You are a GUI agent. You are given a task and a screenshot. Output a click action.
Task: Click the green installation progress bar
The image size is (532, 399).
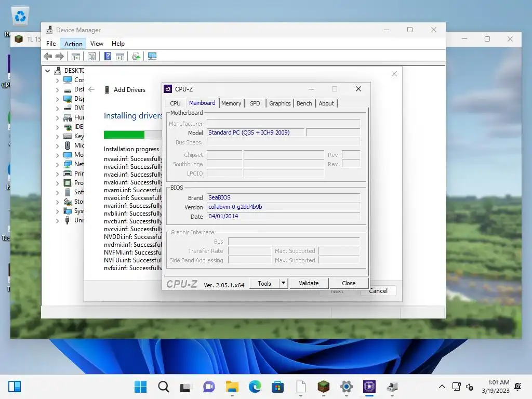[x=124, y=135]
